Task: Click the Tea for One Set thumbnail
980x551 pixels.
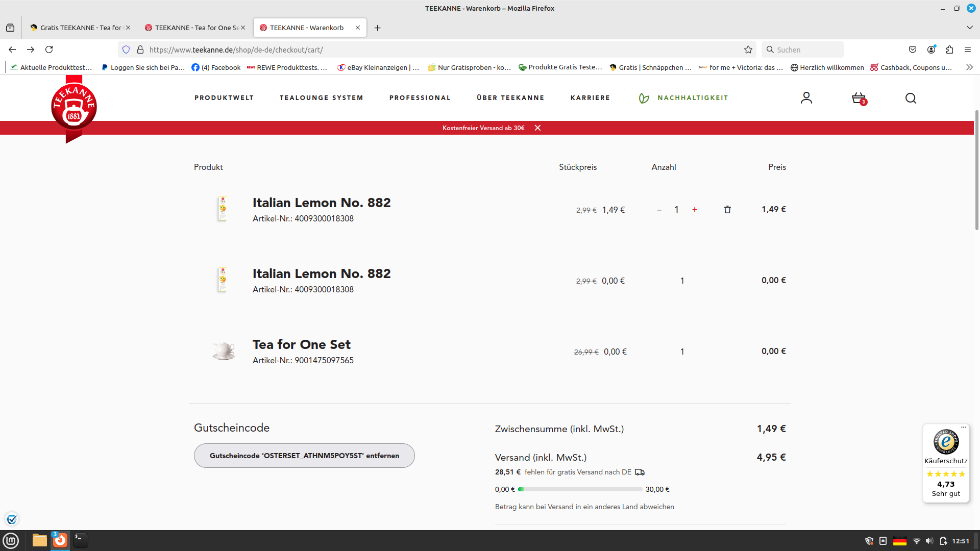Action: click(x=223, y=351)
